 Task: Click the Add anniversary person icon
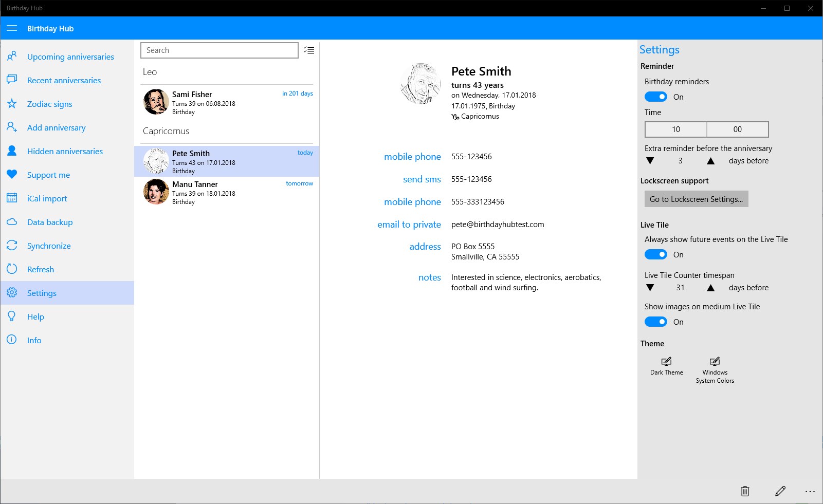(11, 127)
